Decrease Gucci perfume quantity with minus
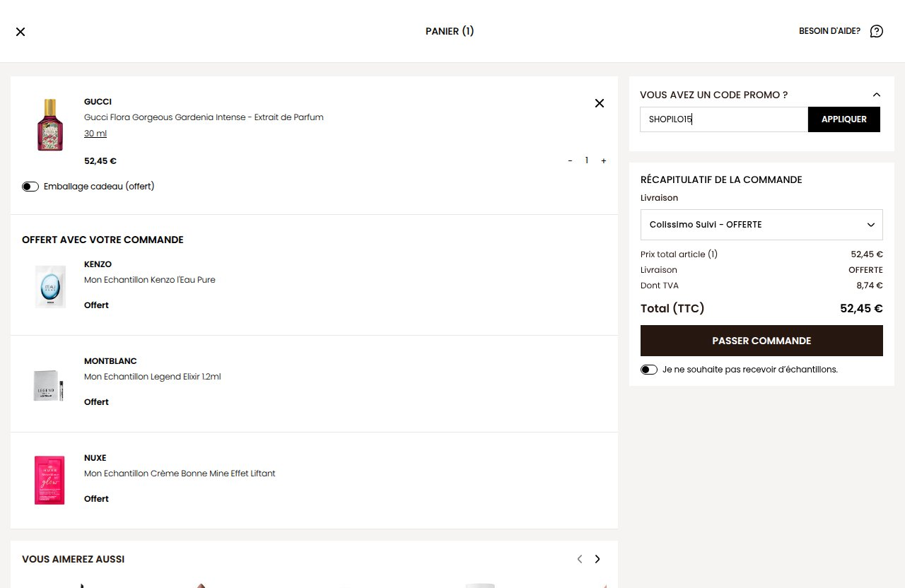 (570, 161)
